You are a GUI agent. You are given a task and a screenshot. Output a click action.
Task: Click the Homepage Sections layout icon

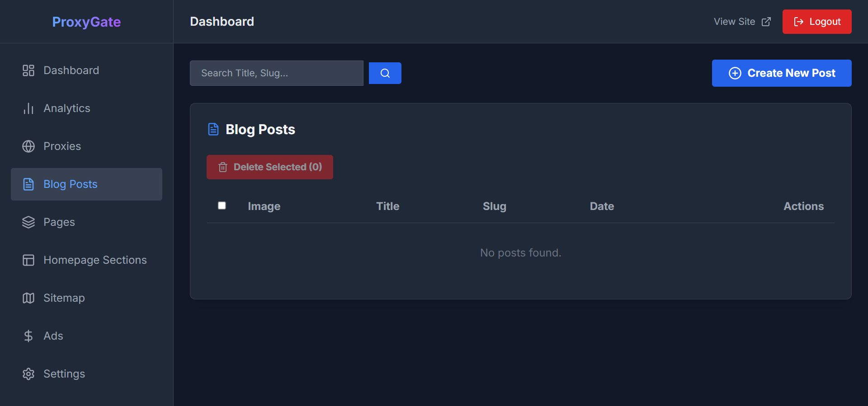tap(28, 260)
